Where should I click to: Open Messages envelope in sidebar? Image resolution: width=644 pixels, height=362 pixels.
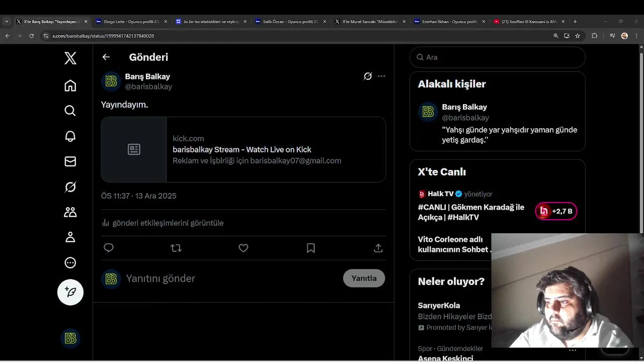click(x=70, y=161)
